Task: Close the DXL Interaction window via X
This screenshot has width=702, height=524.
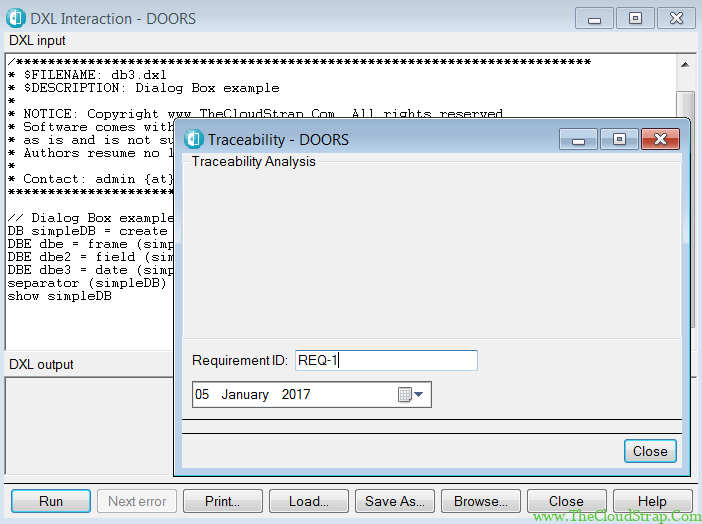Action: click(676, 18)
